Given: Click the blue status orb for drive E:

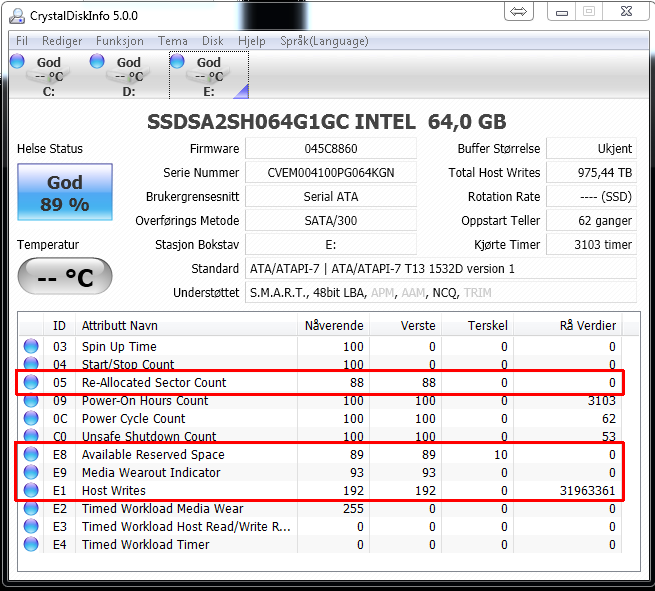Looking at the screenshot, I should click(177, 61).
